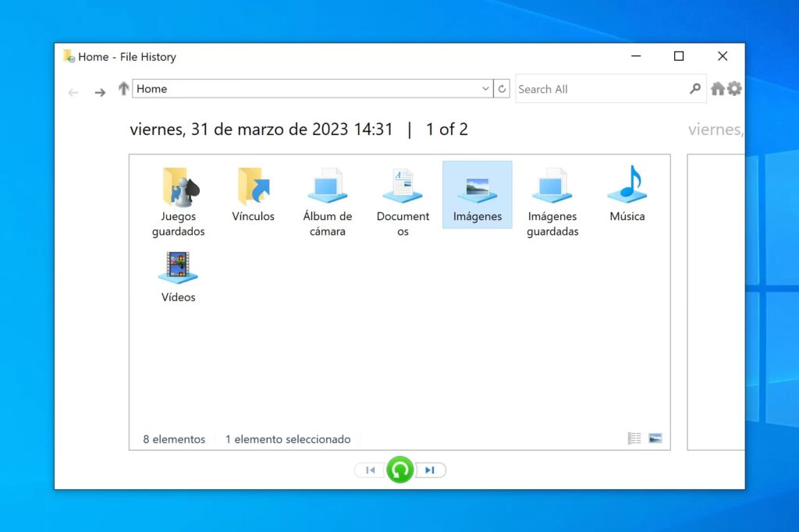Switch to large icons view

point(655,438)
